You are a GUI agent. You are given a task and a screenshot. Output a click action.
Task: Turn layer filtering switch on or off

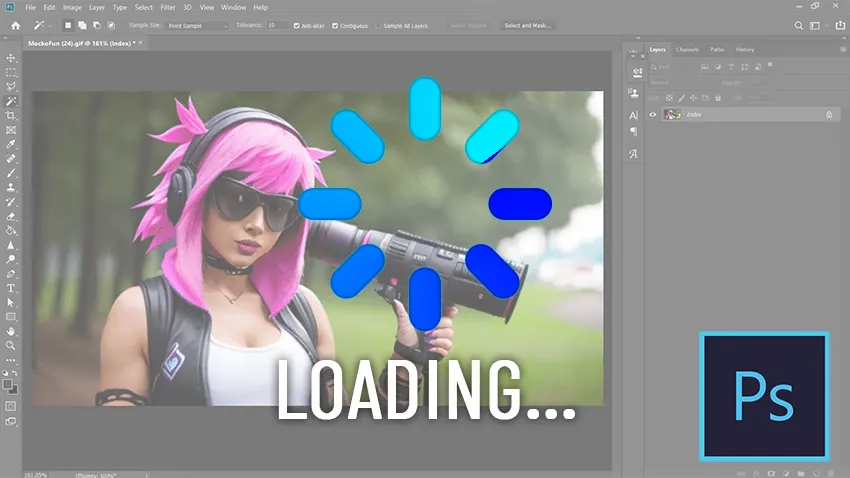770,65
